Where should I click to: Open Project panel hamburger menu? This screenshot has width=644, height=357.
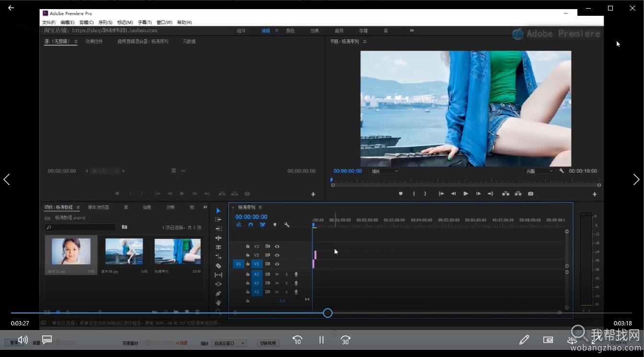(77, 207)
